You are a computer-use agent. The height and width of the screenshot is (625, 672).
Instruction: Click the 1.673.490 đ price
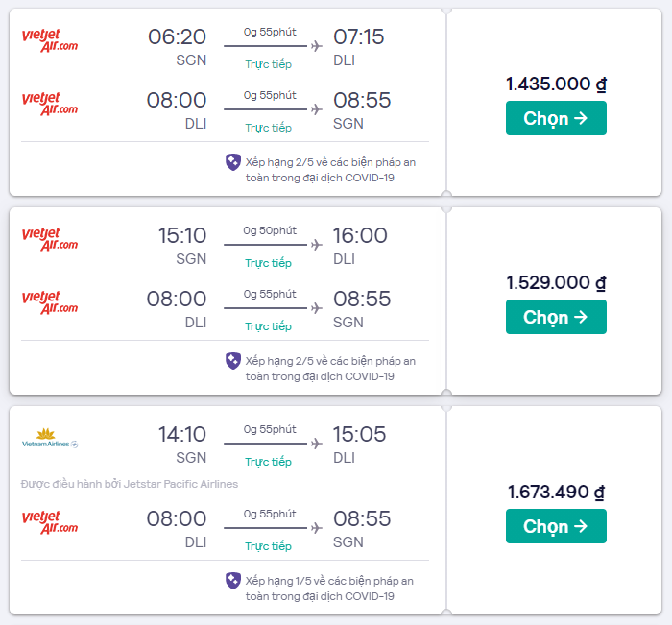point(556,493)
